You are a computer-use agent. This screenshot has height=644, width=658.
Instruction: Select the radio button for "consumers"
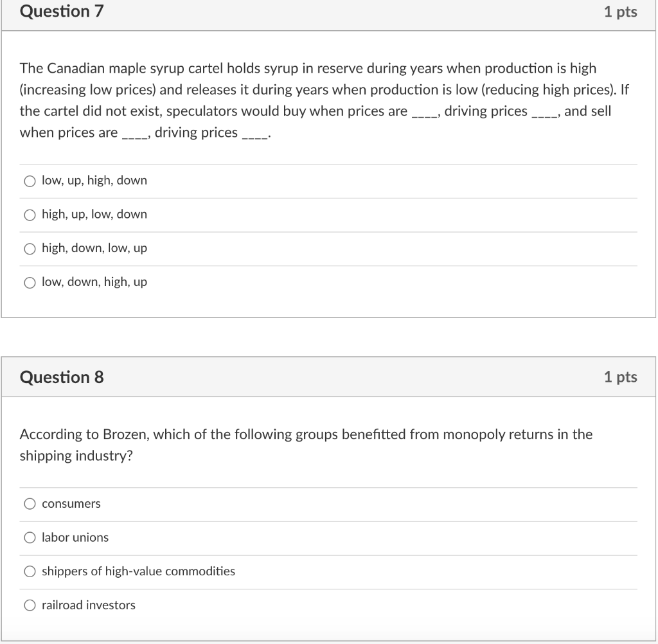(30, 504)
